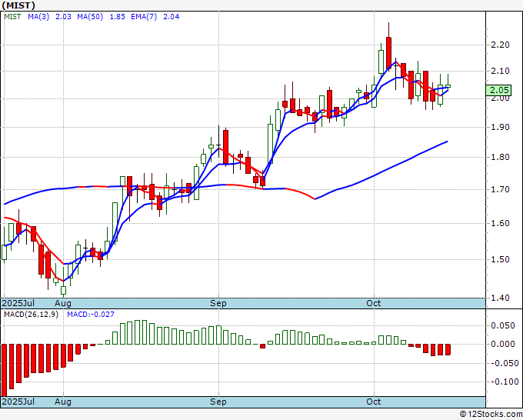
Task: Click the tallest red candle near October high
Action: pos(388,53)
